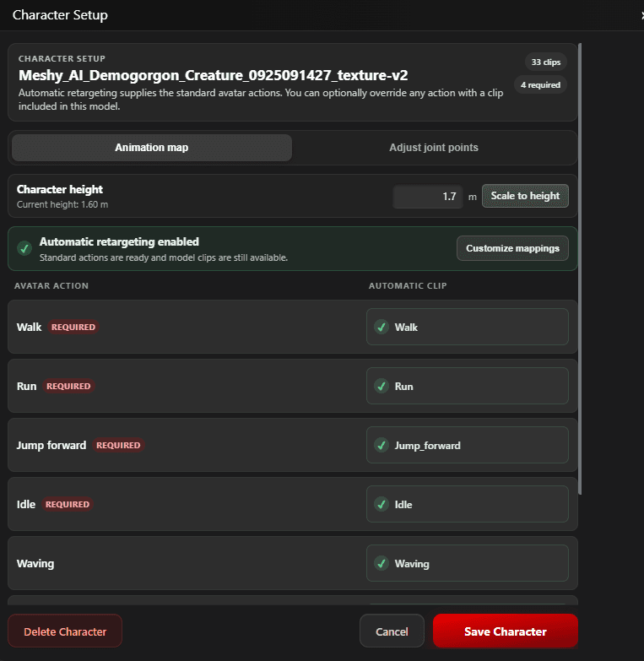The image size is (644, 661).
Task: Open the Adjust joint points tab
Action: point(434,148)
